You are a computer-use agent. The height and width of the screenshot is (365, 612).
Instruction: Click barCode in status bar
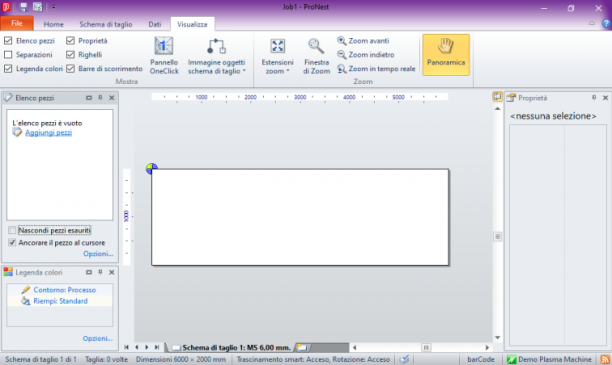pos(481,359)
